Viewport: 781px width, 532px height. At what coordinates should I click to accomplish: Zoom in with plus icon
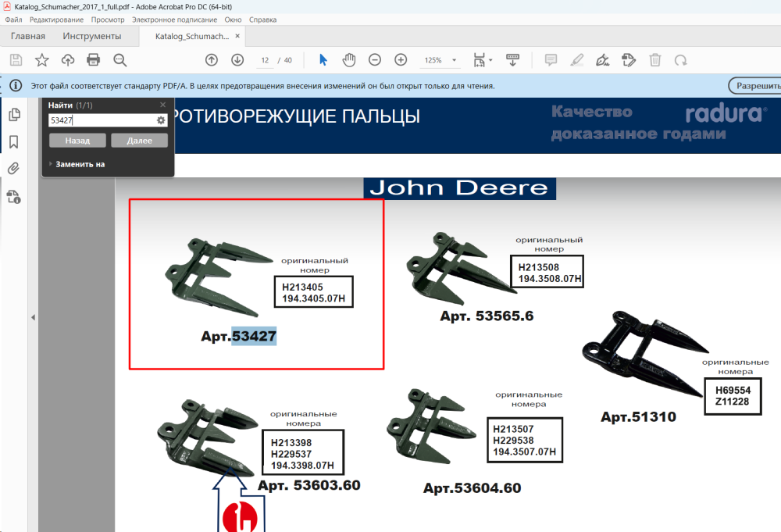point(401,60)
